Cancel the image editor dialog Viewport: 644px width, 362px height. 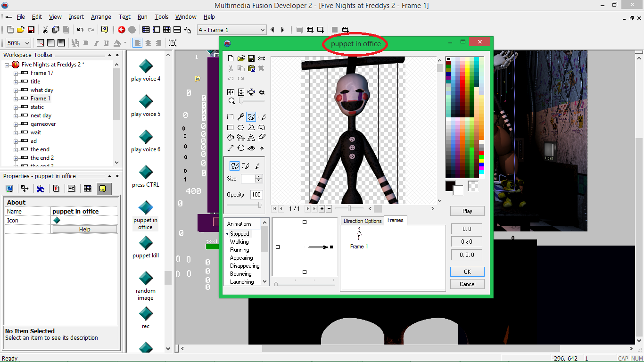(x=467, y=284)
